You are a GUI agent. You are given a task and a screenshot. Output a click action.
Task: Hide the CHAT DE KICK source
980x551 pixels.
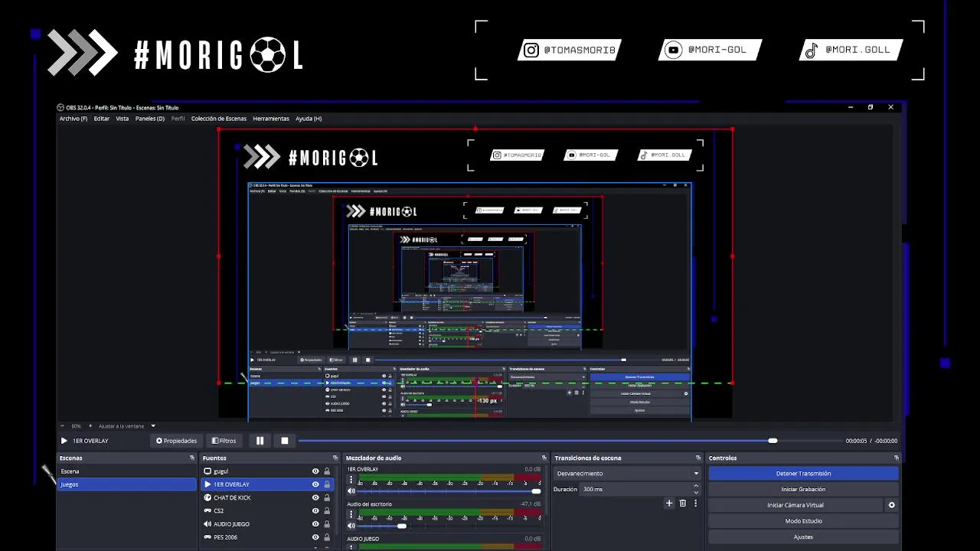315,497
